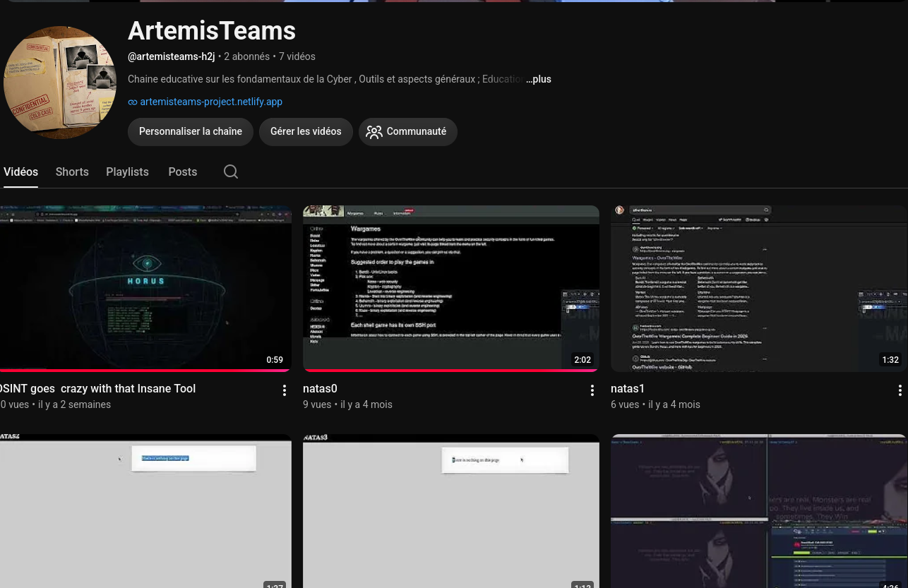Play the natas1 search results thumbnail
This screenshot has width=908, height=588.
click(x=759, y=289)
